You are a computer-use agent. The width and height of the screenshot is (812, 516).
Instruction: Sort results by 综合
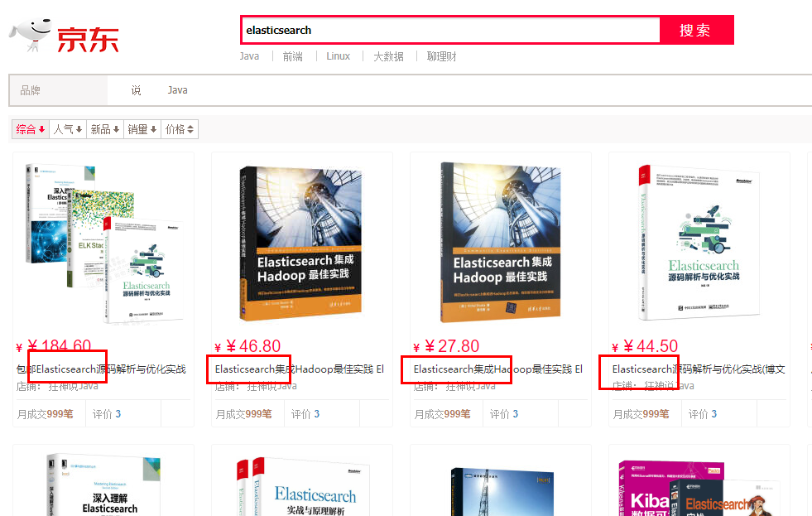tap(31, 129)
